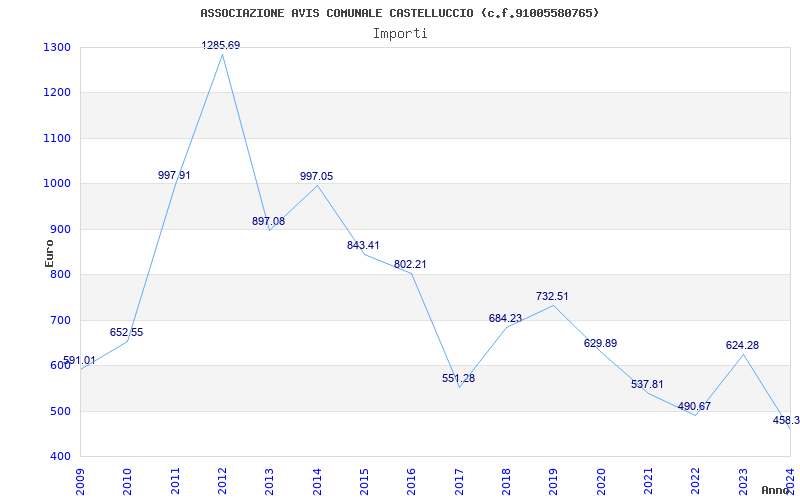Select the 2019 x-axis year label
Screen dimensions: 800x500
554,482
